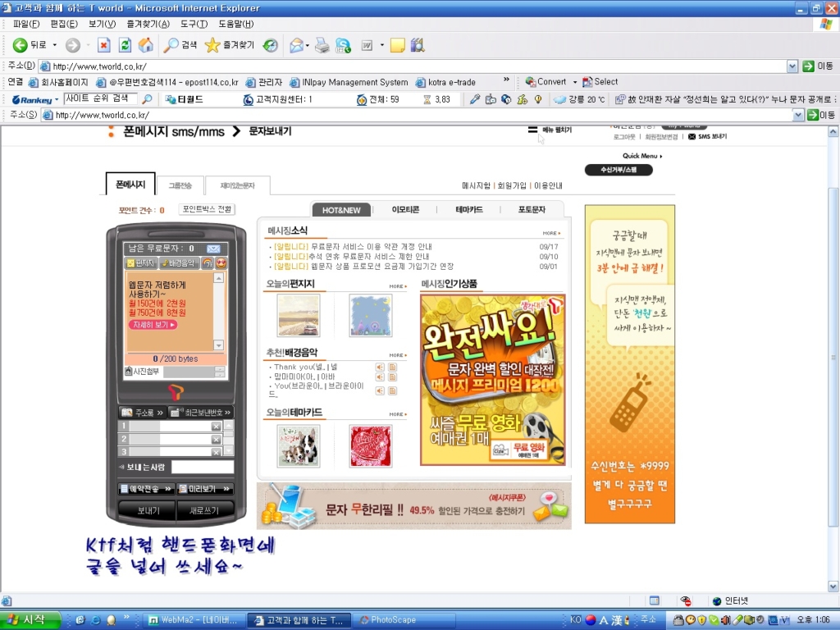Click the 문자 무한리필 coupon banner
This screenshot has width=840, height=630.
[414, 506]
